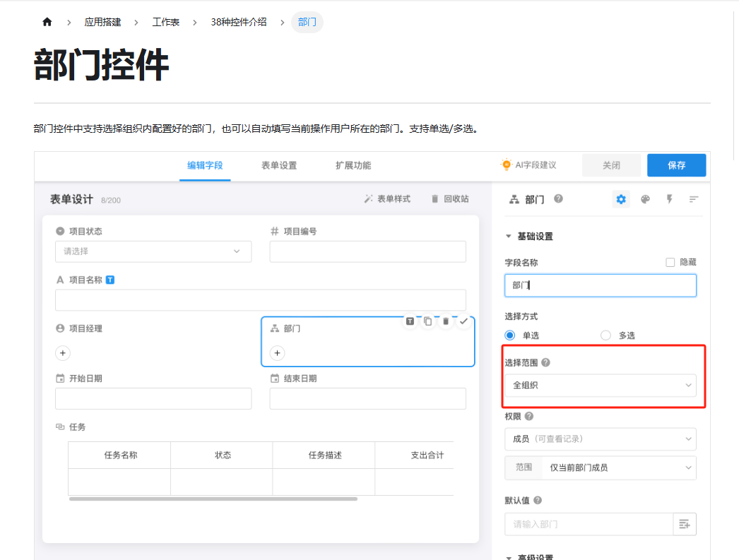Click the trash icon on 部门 field
The width and height of the screenshot is (739, 560).
[446, 321]
